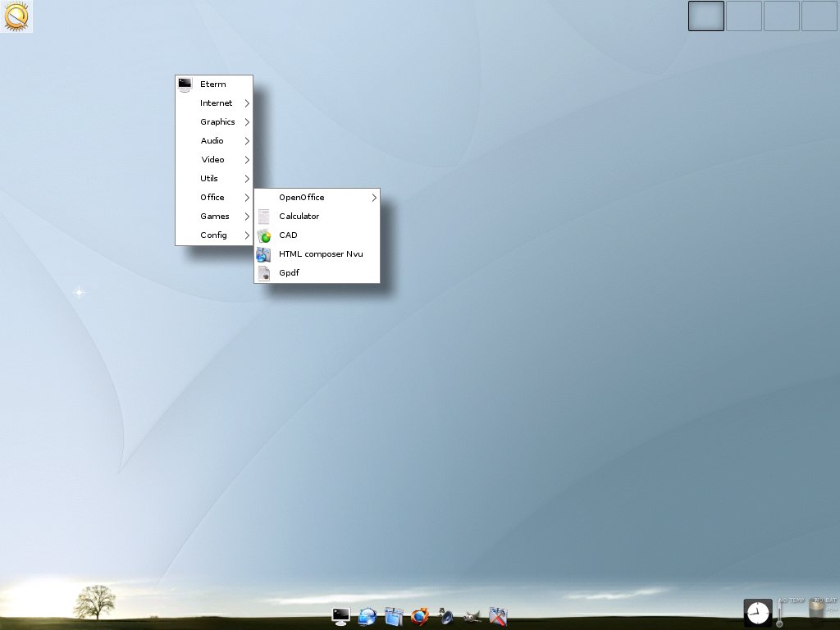
Task: Expand the Internet submenu arrow
Action: coord(247,103)
